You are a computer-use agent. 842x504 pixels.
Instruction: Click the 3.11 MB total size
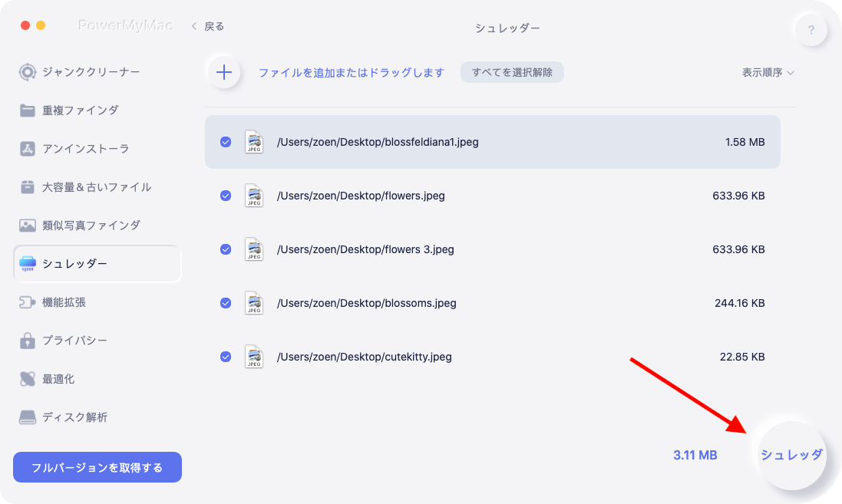tap(695, 455)
